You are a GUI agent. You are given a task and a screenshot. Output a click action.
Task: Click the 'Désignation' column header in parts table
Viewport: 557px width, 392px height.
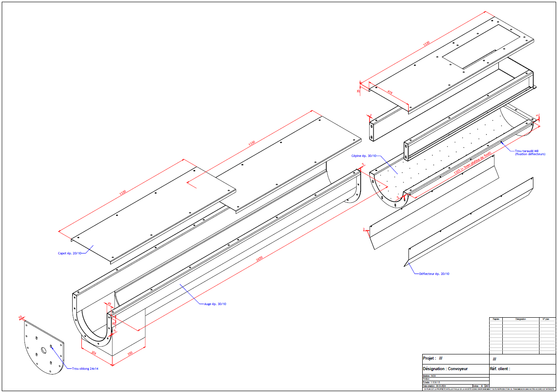(521, 319)
